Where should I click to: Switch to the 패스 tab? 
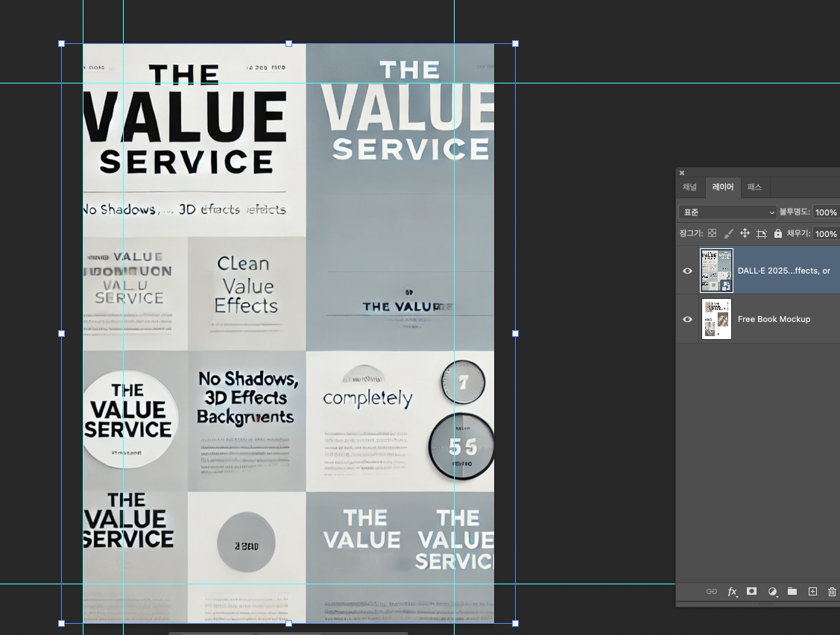pyautogui.click(x=754, y=187)
